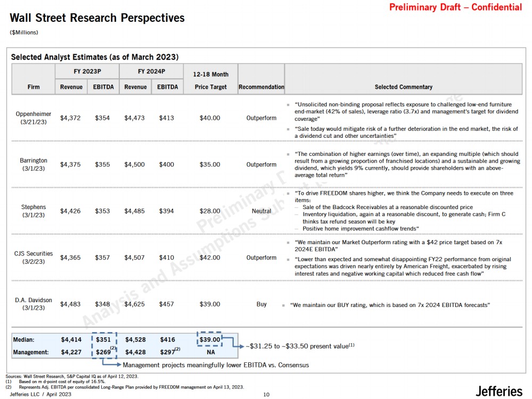The height and width of the screenshot is (399, 532).
Task: Select D.A. Davidson's Buy recommendation
Action: [x=261, y=304]
